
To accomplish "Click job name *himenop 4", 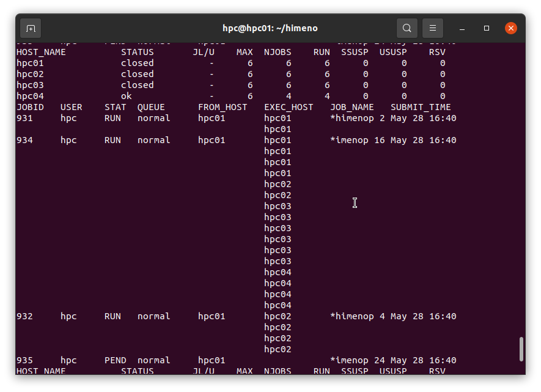I will point(358,316).
